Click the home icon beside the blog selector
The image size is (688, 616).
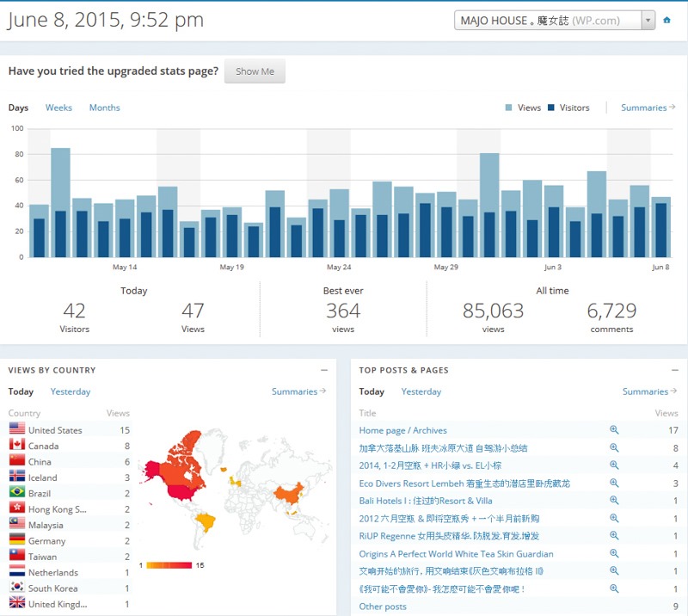pos(666,20)
